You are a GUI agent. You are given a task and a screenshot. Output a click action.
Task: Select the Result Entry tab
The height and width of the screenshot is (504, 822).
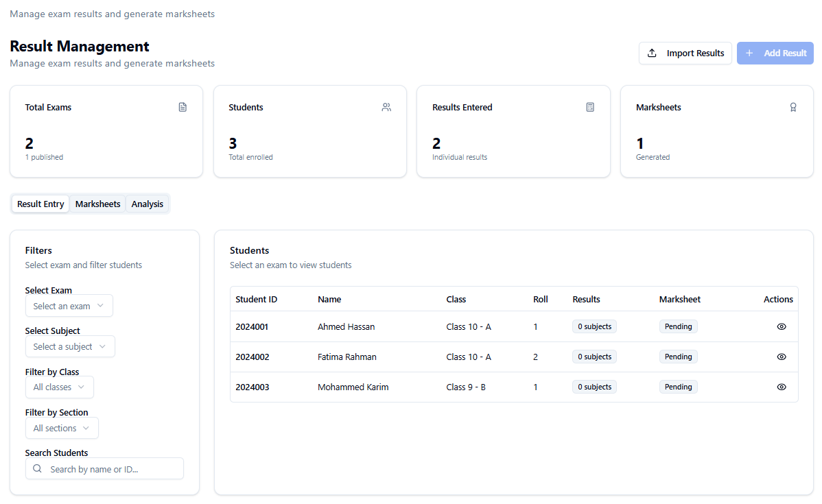tap(40, 204)
